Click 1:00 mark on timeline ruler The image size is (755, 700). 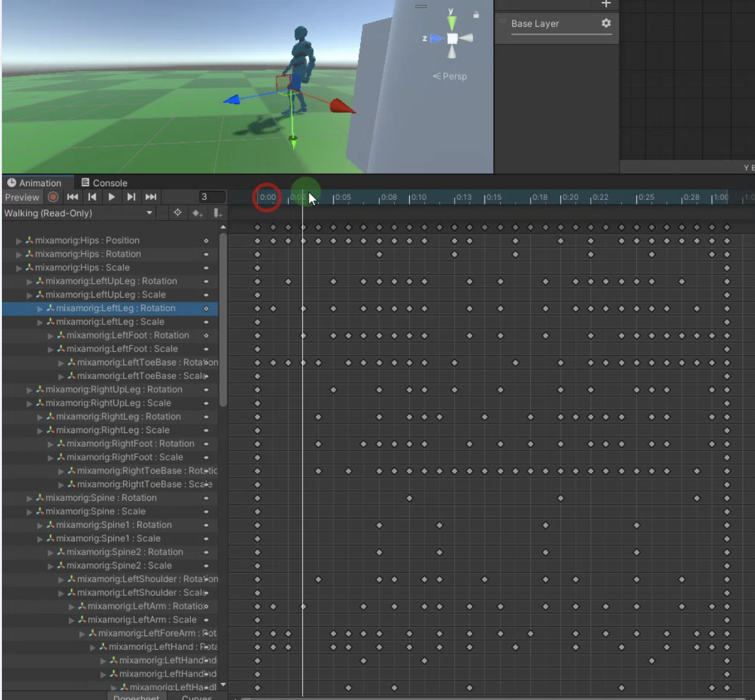[721, 197]
